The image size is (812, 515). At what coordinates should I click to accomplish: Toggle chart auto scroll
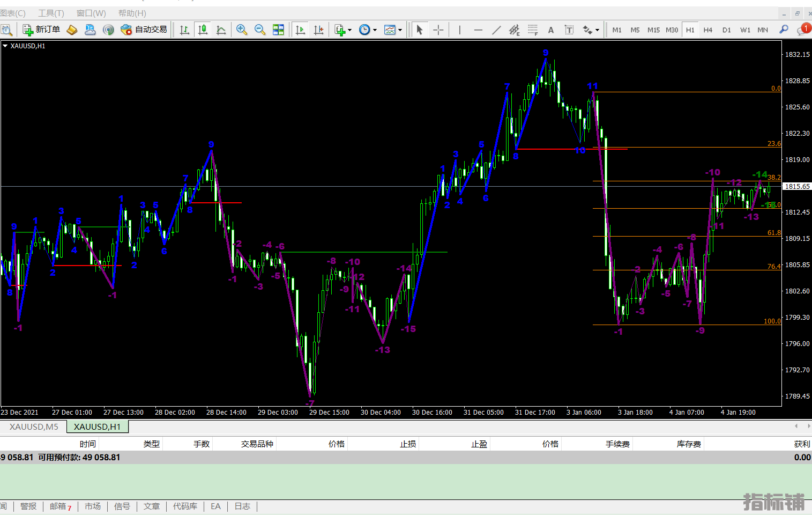[300, 30]
